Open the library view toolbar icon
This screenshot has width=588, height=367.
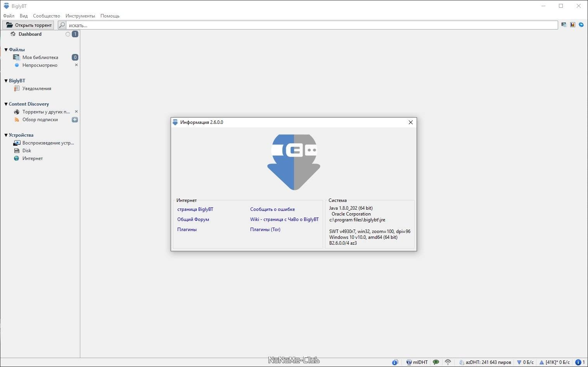(564, 25)
